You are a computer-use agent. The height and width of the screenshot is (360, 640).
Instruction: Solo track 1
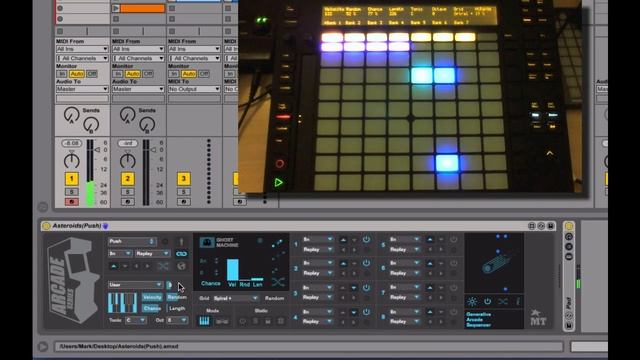click(71, 192)
